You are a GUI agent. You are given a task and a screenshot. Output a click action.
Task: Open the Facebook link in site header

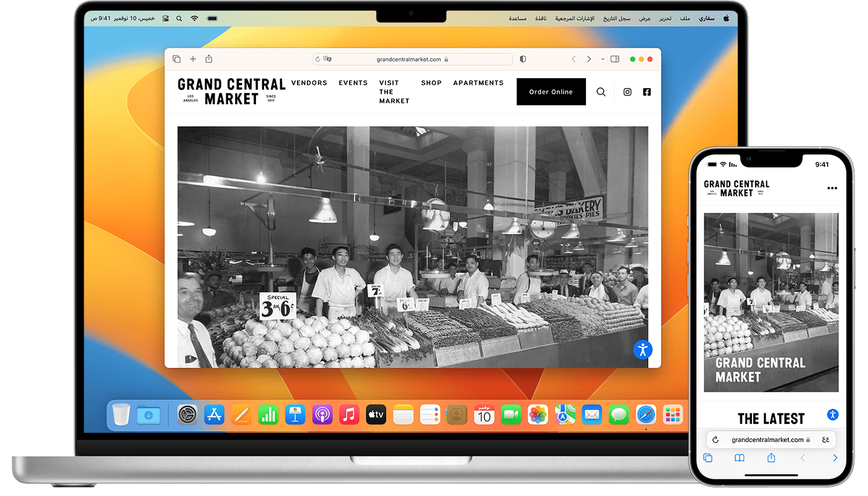click(647, 92)
